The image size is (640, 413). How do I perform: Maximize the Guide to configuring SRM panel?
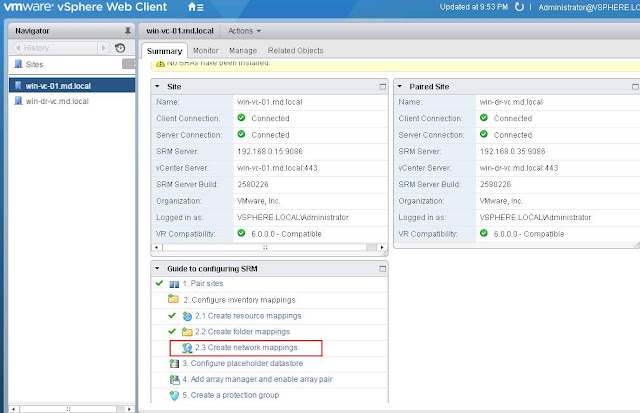(382, 269)
